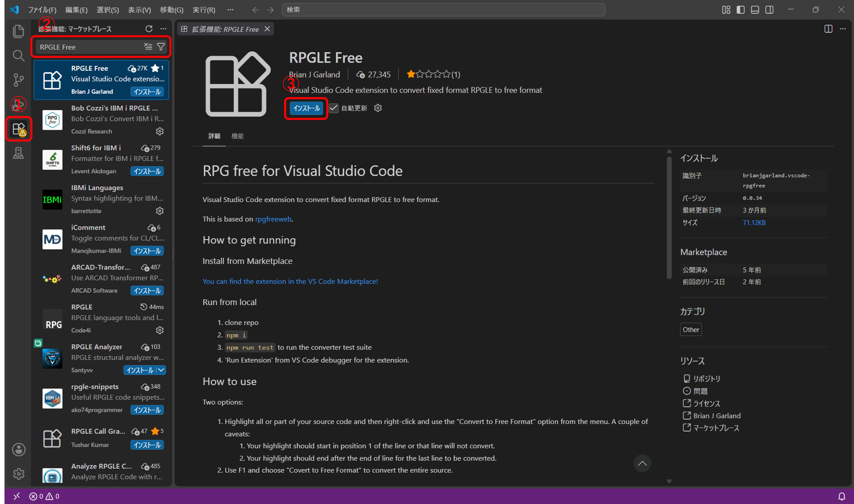Open gear settings for IBMi Languages extension
Image resolution: width=854 pixels, height=504 pixels.
(160, 211)
